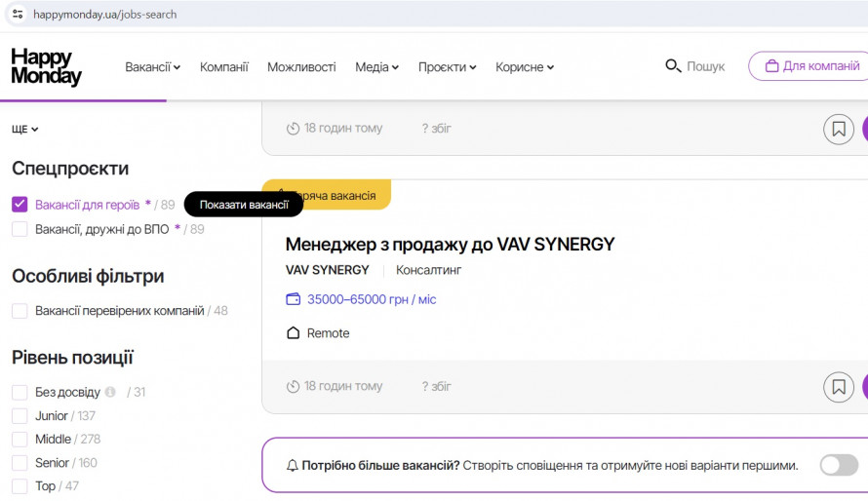Click the house icon next to Remote
The height and width of the screenshot is (501, 868).
click(x=293, y=333)
